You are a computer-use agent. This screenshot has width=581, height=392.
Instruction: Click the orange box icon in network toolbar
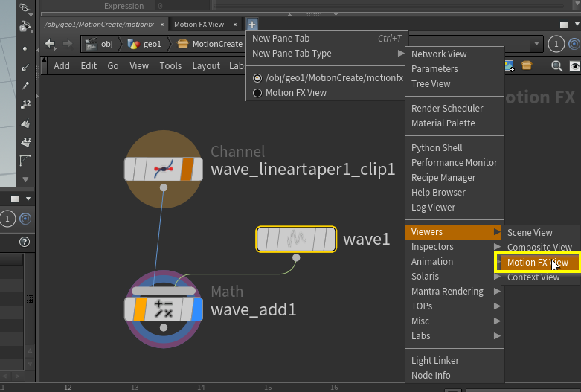tap(526, 65)
